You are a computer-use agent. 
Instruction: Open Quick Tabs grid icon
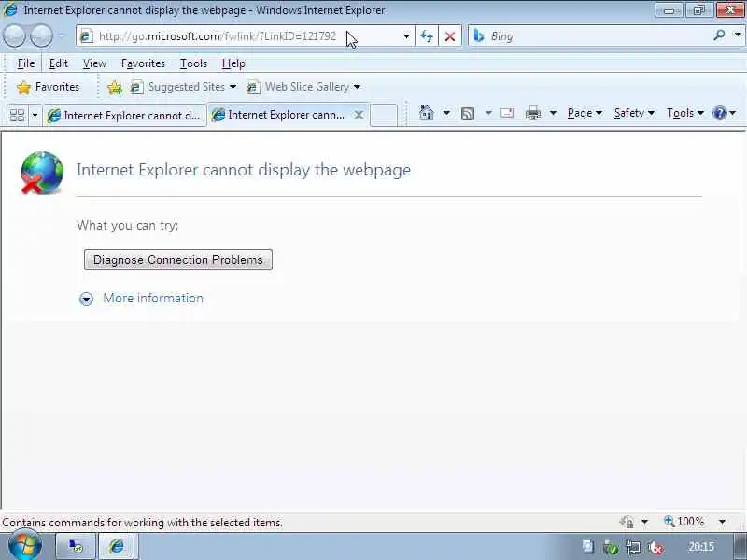pyautogui.click(x=17, y=115)
